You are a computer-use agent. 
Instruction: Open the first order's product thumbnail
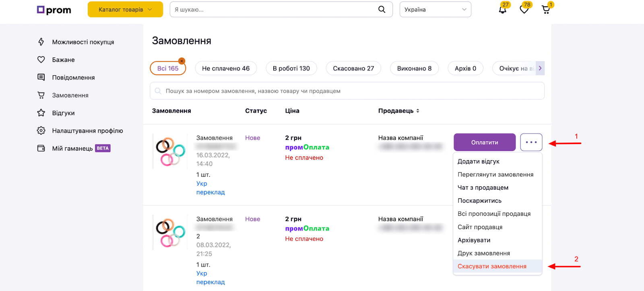(170, 152)
